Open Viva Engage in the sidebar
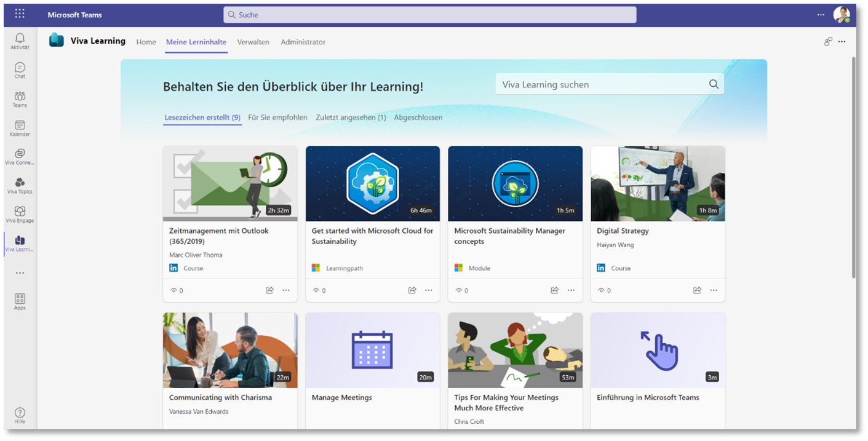This screenshot has width=868, height=441. tap(20, 214)
